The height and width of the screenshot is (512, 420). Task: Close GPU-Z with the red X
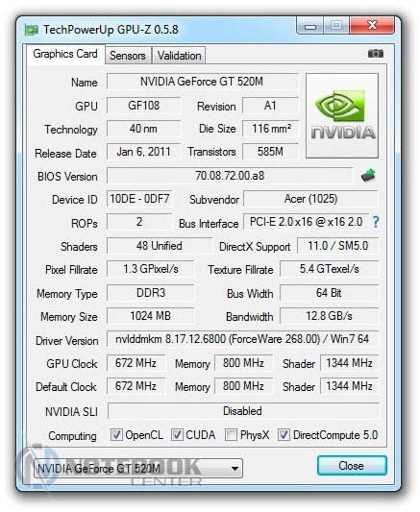coord(372,26)
